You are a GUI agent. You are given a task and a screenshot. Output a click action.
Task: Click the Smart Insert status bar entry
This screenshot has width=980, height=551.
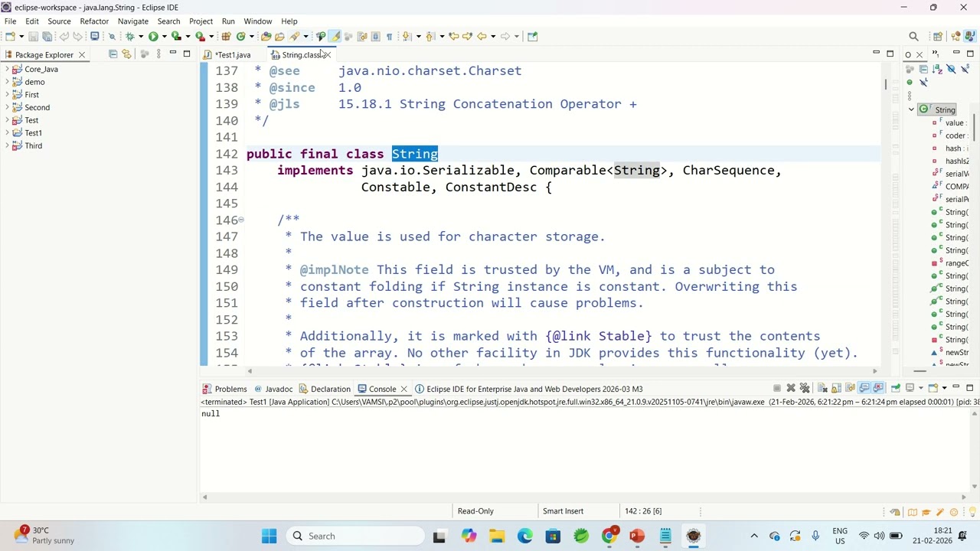click(x=563, y=511)
